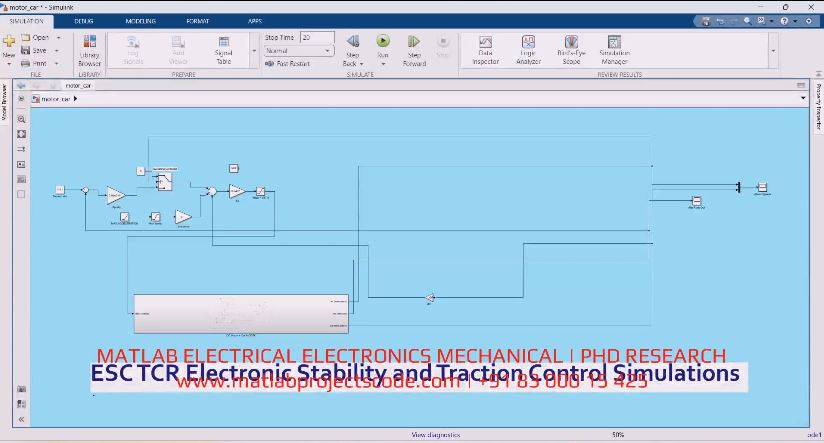
Task: Expand the Review Results gallery arrow
Action: [x=772, y=48]
